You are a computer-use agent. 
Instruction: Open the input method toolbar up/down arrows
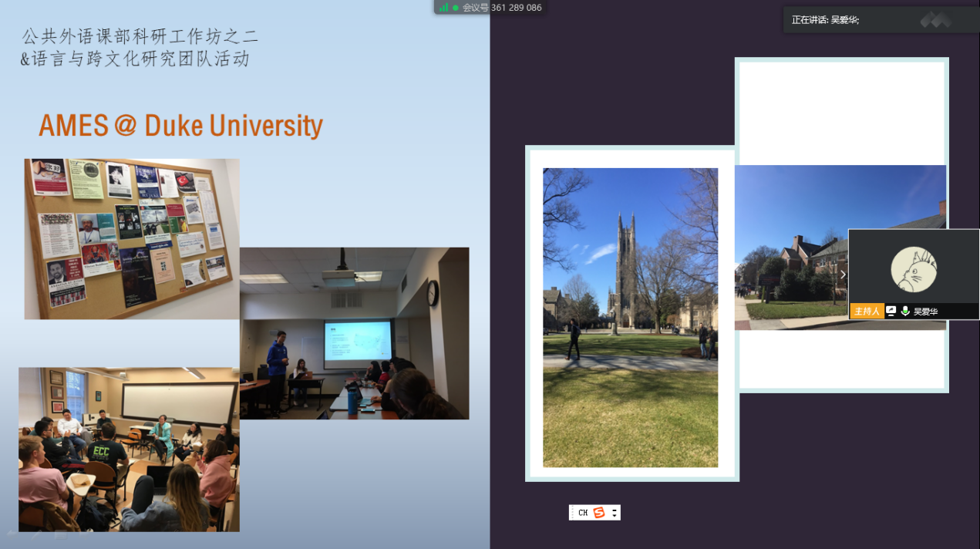click(614, 513)
